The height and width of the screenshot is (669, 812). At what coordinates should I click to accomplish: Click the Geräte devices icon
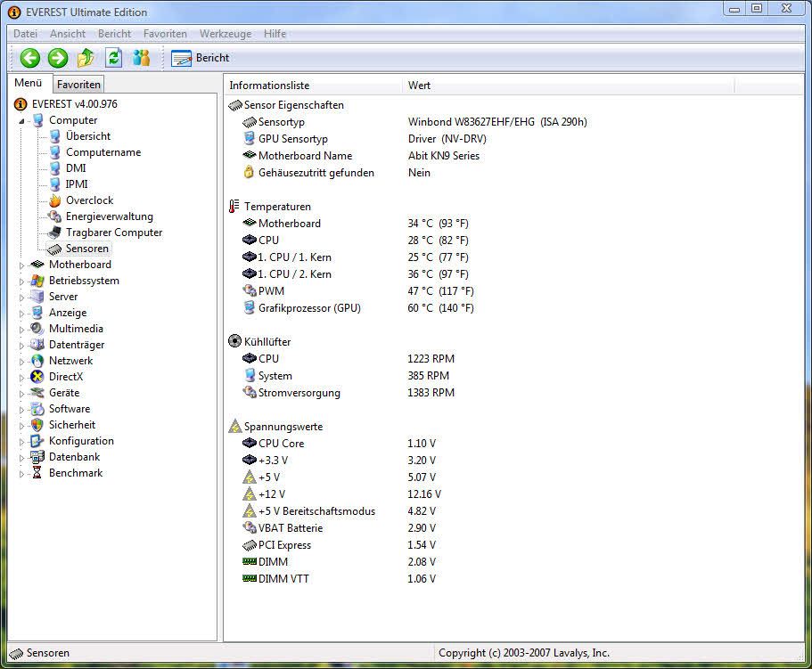click(37, 393)
